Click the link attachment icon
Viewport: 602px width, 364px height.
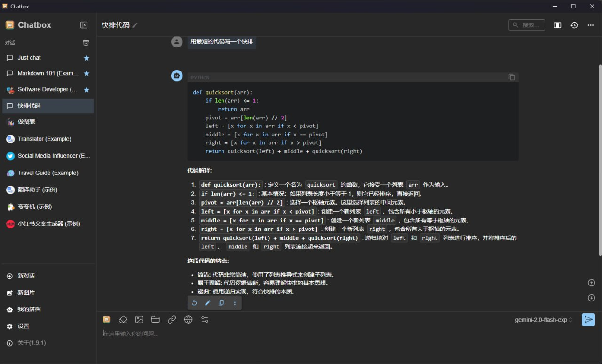172,320
